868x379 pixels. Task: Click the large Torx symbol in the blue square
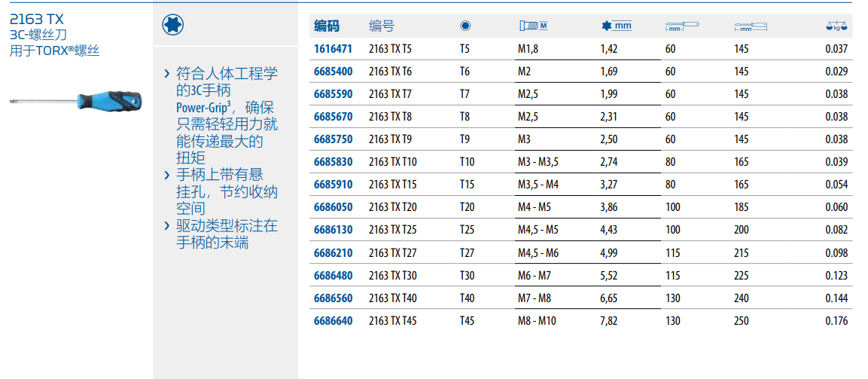[x=174, y=26]
